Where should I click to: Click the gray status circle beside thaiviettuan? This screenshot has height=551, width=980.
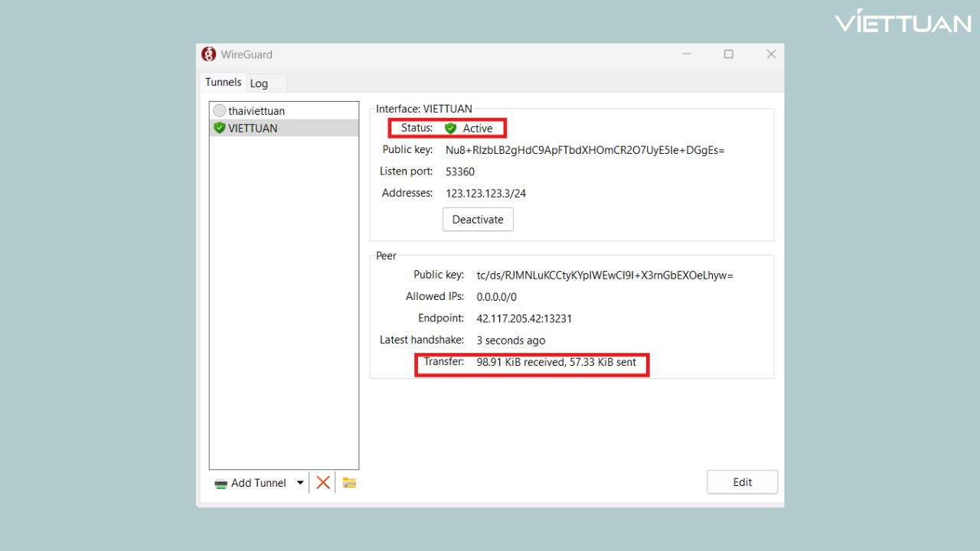coord(220,111)
